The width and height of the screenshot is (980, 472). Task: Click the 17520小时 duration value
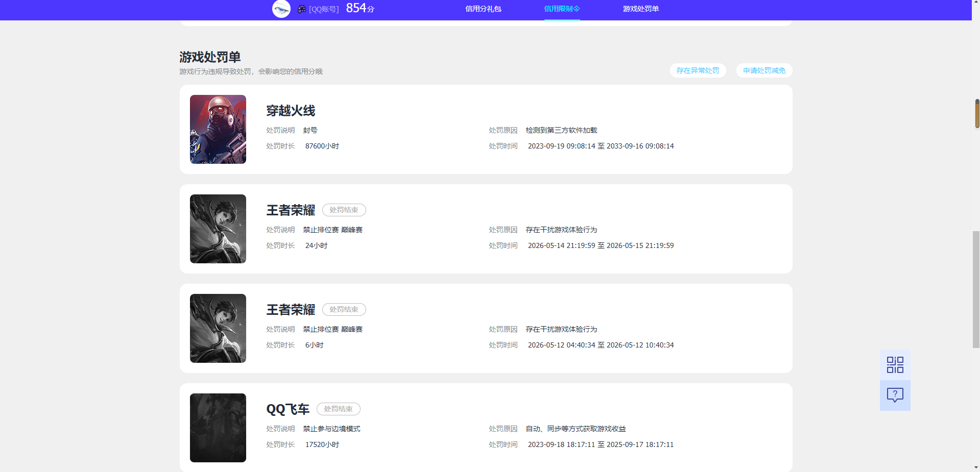322,444
